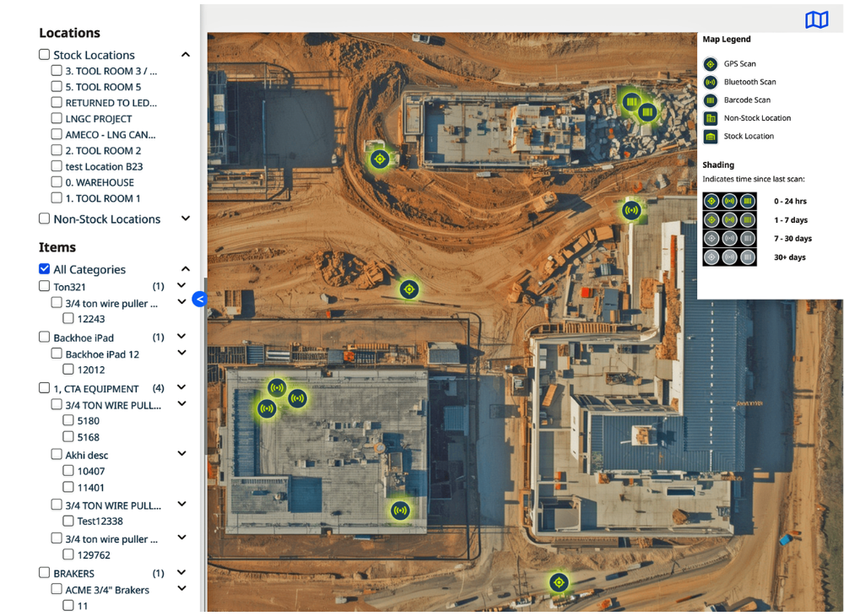Image resolution: width=844 pixels, height=616 pixels.
Task: Expand the Non-Stock Locations section
Action: 186,219
